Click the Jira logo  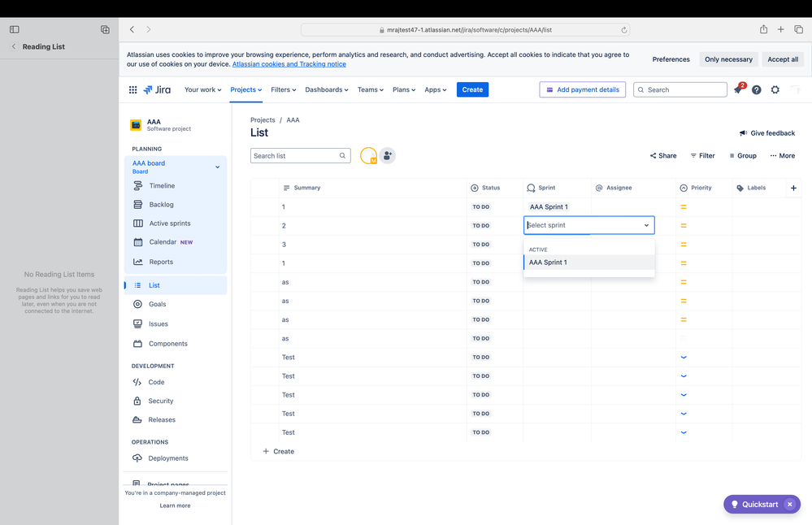[x=157, y=89]
